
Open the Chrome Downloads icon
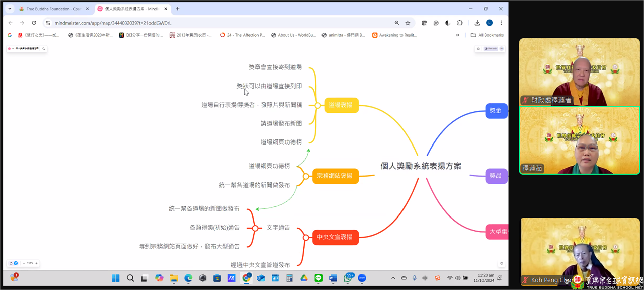point(477,23)
